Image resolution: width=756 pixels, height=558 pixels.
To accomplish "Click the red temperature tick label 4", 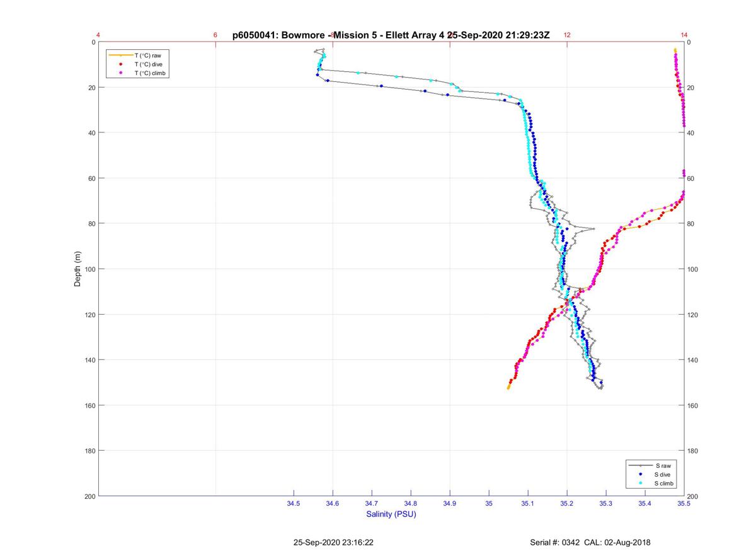I will 98,35.
